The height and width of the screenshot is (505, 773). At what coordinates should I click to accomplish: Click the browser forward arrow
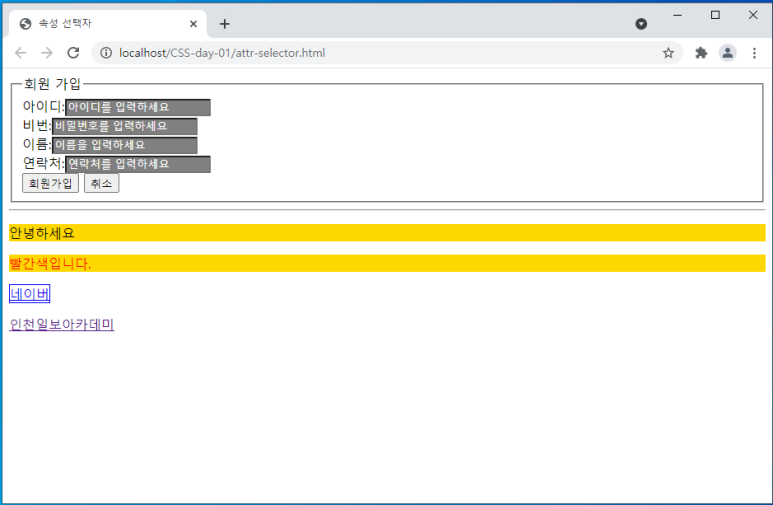click(x=47, y=53)
